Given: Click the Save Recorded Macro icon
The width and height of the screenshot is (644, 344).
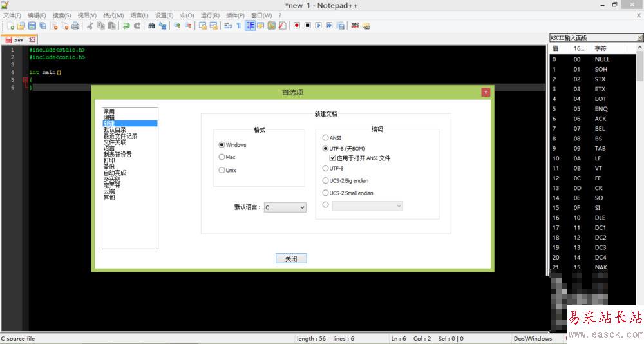Looking at the screenshot, I should pyautogui.click(x=341, y=26).
